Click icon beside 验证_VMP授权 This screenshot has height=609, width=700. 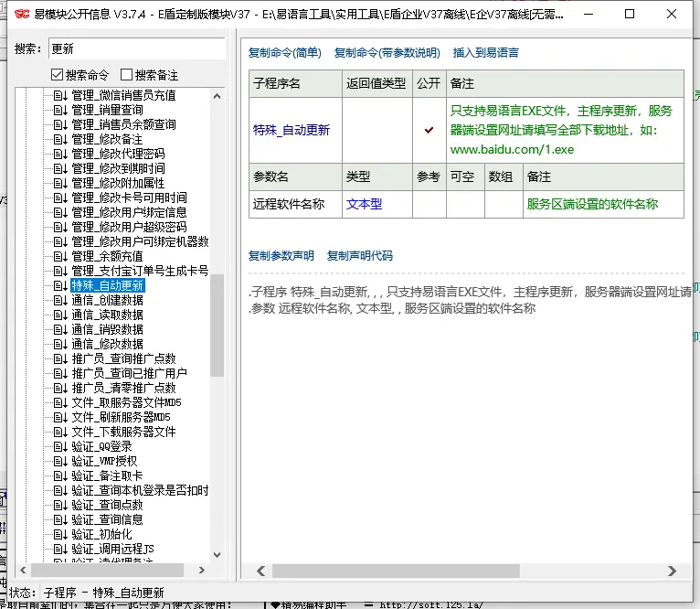[x=60, y=461]
